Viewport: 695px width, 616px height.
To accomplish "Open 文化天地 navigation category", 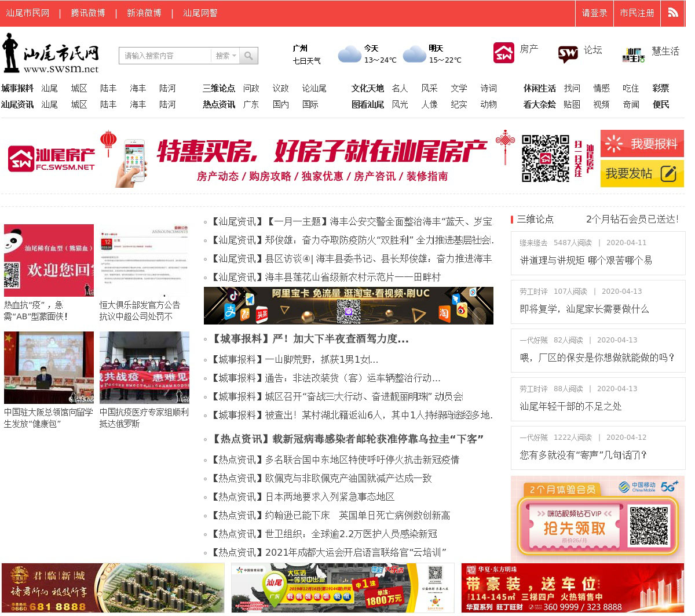I will click(367, 88).
